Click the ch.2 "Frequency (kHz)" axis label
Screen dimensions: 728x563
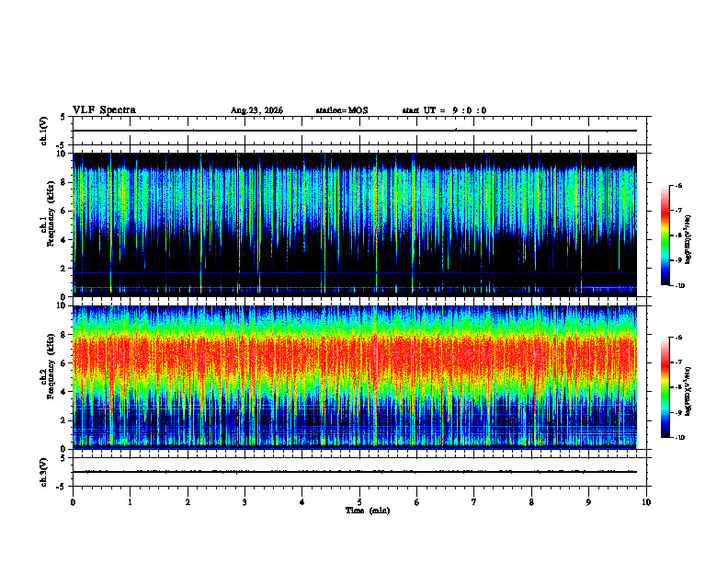(x=51, y=366)
